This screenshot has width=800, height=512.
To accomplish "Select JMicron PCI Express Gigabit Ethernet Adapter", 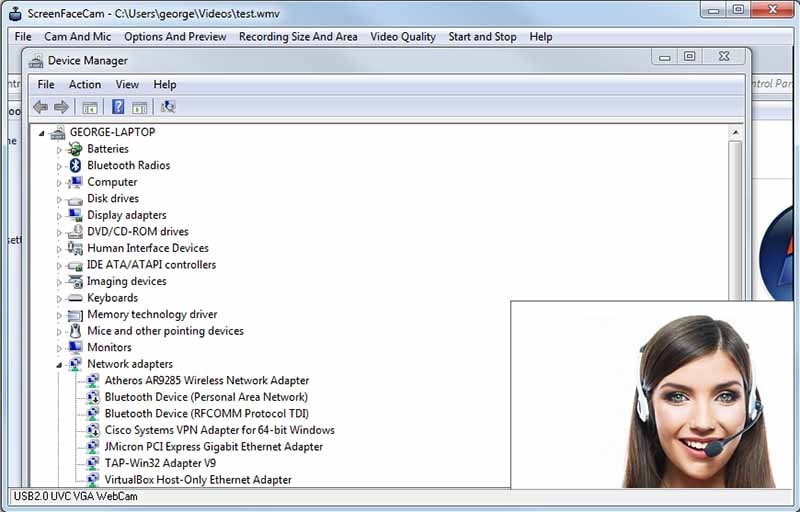I will pos(214,447).
